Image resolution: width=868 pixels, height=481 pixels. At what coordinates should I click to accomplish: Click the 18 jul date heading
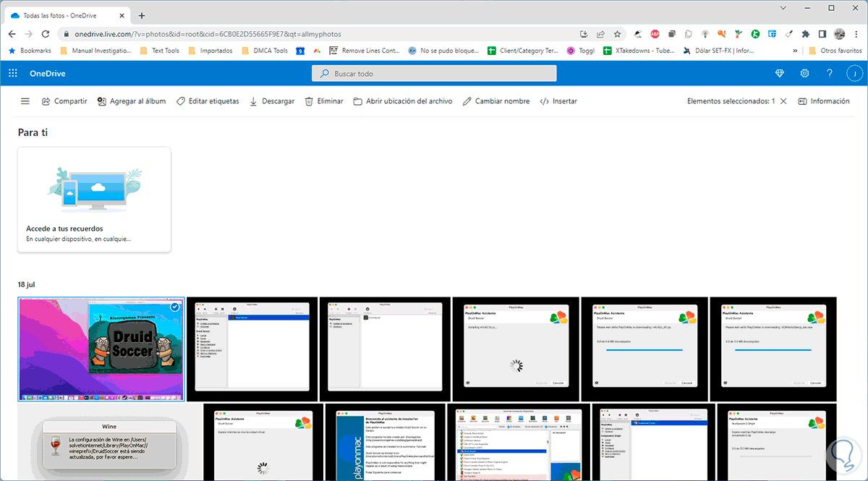pyautogui.click(x=26, y=285)
